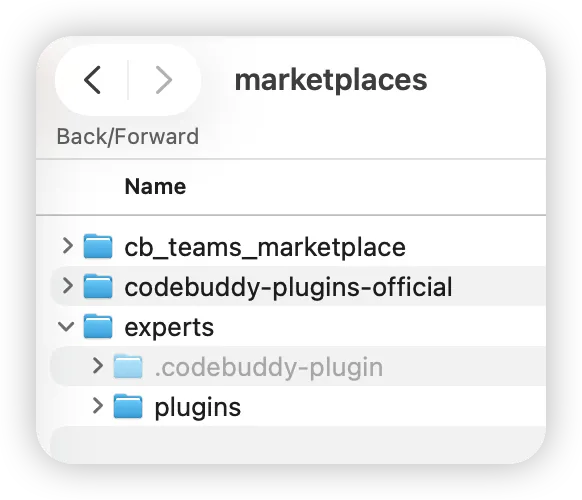Go forward with the right arrow button
Screen dimensions: 582x500
164,80
